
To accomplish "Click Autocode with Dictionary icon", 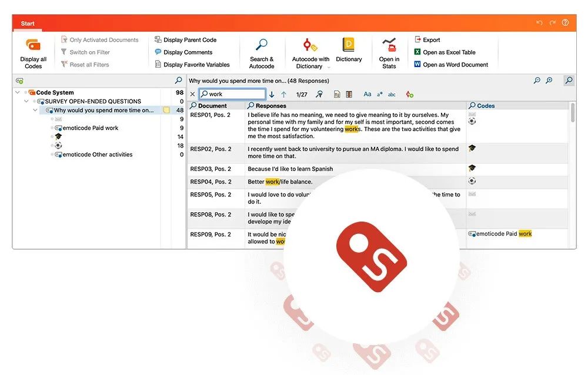I will 310,45.
